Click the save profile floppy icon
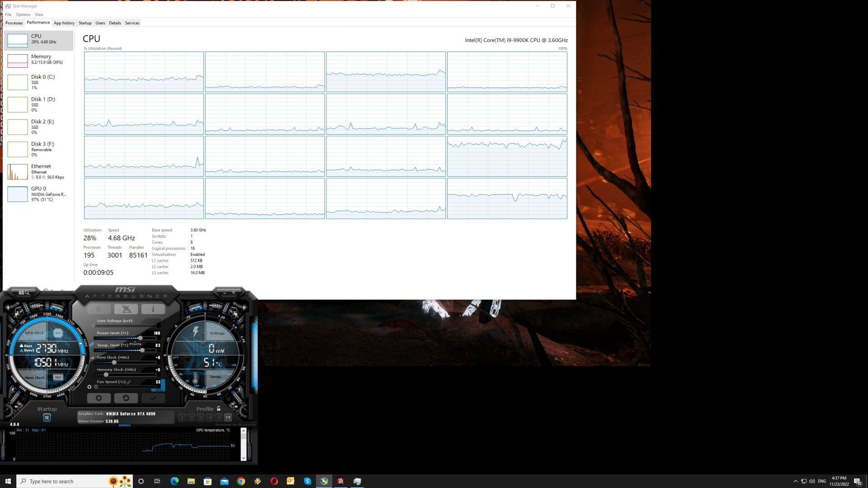 tap(228, 418)
